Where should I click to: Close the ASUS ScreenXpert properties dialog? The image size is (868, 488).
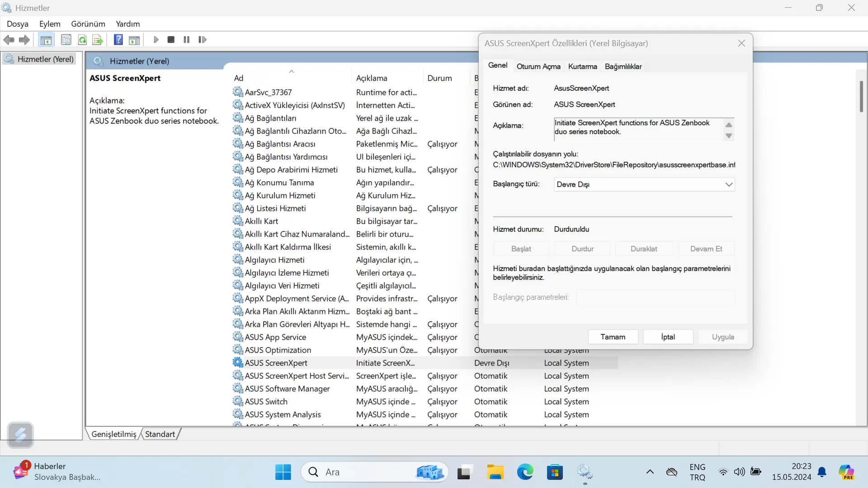pos(741,43)
